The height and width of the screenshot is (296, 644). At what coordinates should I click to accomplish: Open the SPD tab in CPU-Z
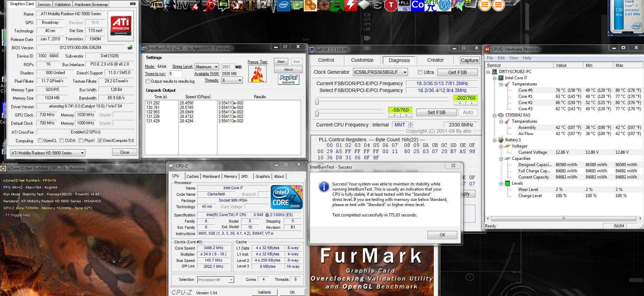coord(245,176)
